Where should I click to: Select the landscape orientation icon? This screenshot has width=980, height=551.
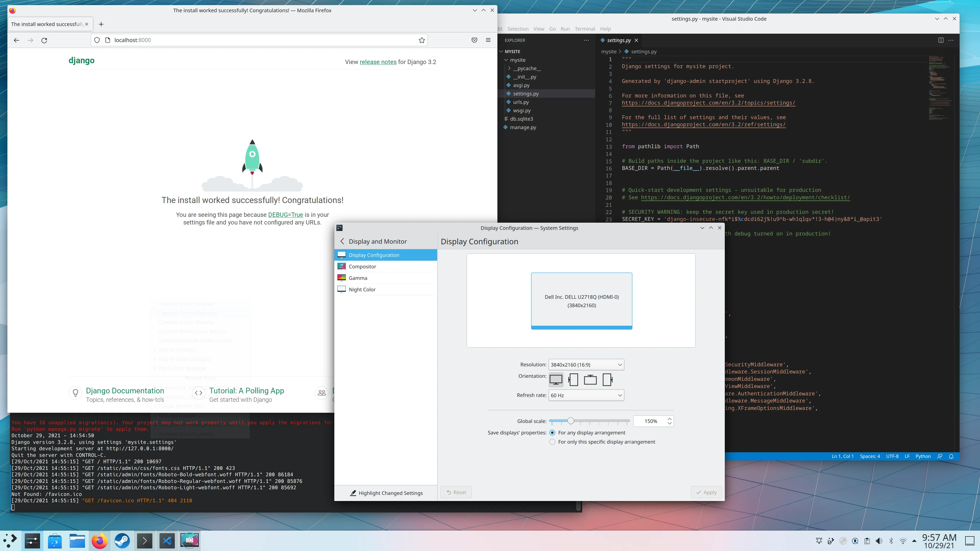pyautogui.click(x=556, y=380)
